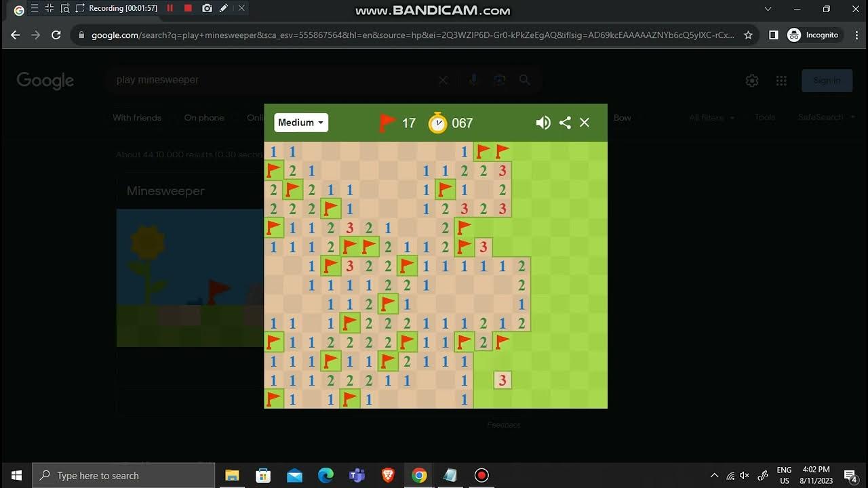
Task: Open Google quick settings gear
Action: (752, 81)
